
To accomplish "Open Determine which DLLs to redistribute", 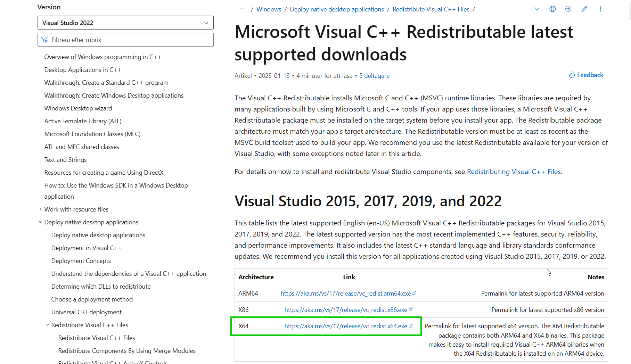I will [101, 287].
